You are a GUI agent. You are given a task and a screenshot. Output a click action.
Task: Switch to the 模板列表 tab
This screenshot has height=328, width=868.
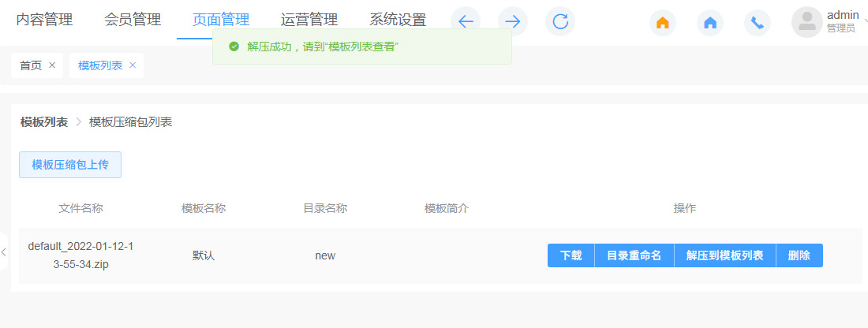pos(100,65)
